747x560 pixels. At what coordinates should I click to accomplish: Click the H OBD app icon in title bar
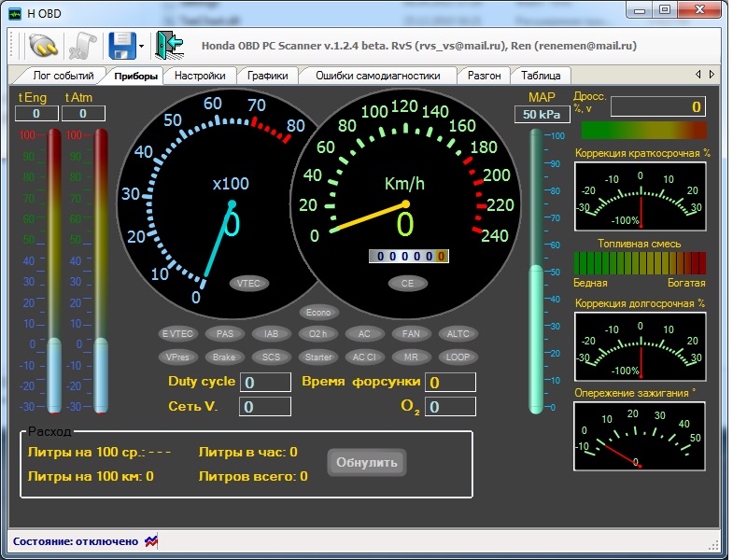[x=15, y=14]
